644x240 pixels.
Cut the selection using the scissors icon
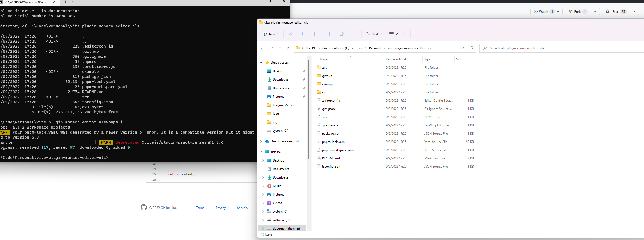pos(290,34)
